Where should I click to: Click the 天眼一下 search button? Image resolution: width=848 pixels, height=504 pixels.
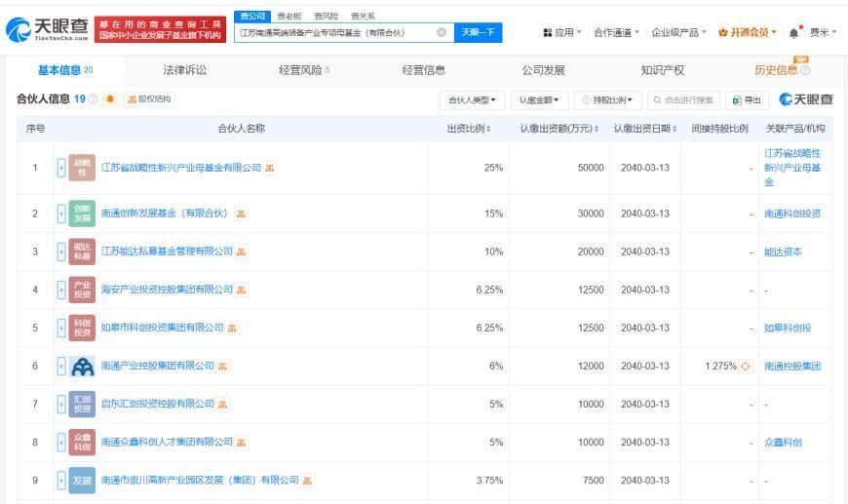477,32
